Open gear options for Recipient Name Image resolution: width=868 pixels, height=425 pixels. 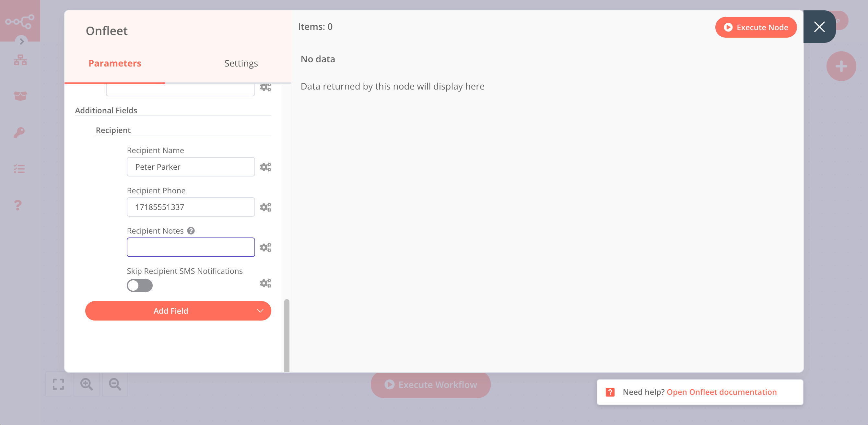click(265, 167)
